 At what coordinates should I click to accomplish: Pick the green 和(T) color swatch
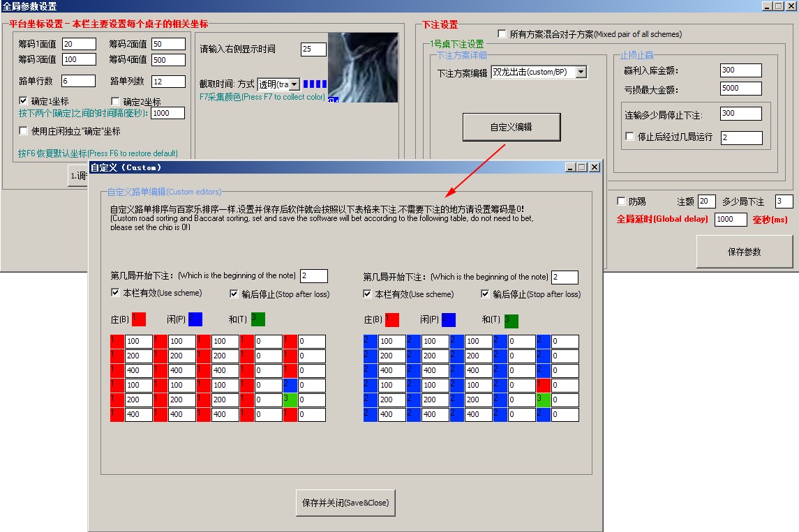[x=256, y=319]
